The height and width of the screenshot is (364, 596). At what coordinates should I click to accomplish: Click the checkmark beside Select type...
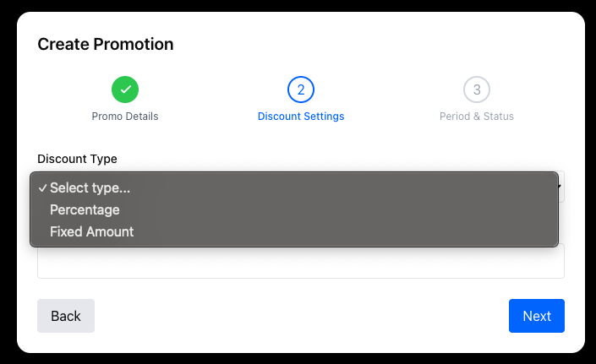point(41,188)
